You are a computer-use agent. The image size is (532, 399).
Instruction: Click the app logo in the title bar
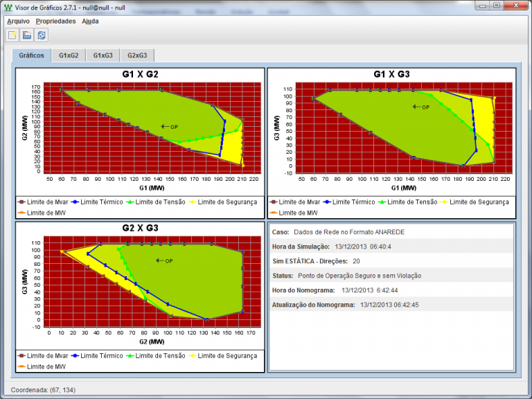(x=8, y=6)
